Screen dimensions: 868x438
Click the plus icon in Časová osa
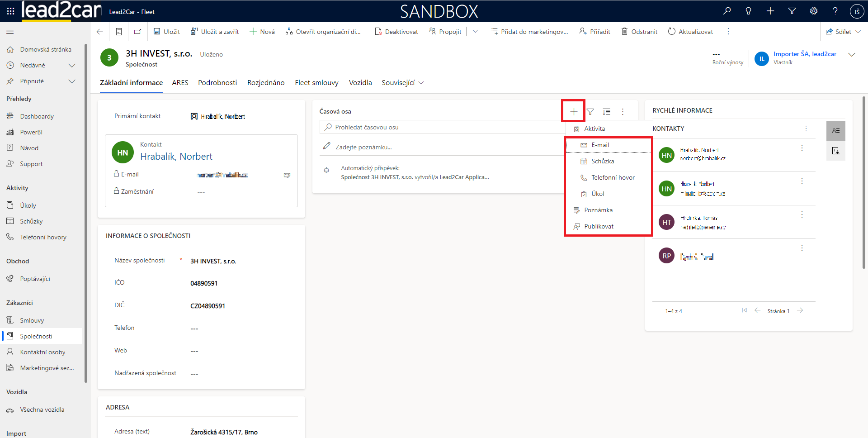tap(574, 112)
